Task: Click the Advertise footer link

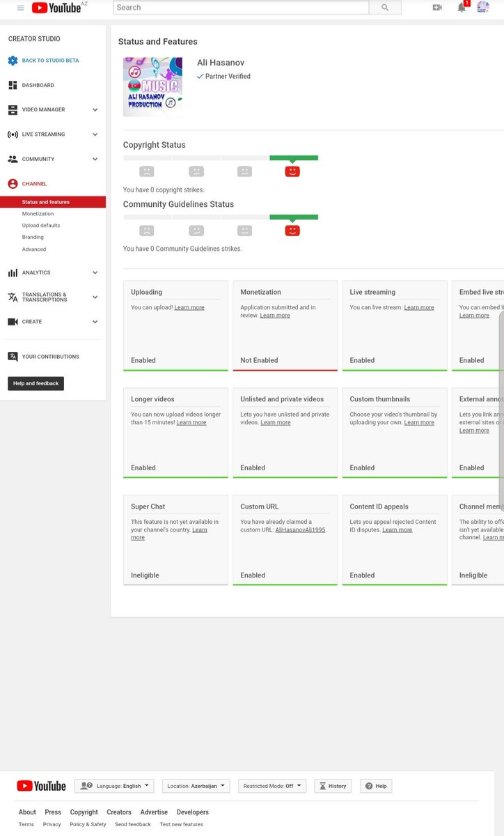Action: [154, 812]
